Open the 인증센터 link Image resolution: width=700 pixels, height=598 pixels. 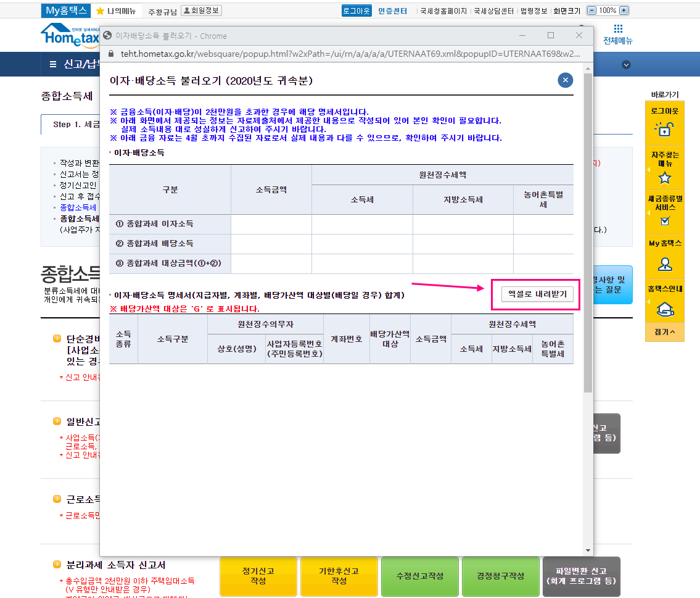coord(392,11)
